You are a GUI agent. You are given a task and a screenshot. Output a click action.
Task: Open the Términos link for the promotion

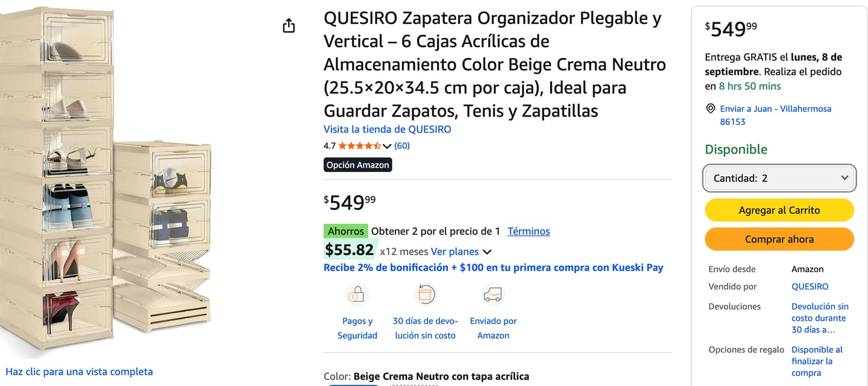pos(529,231)
